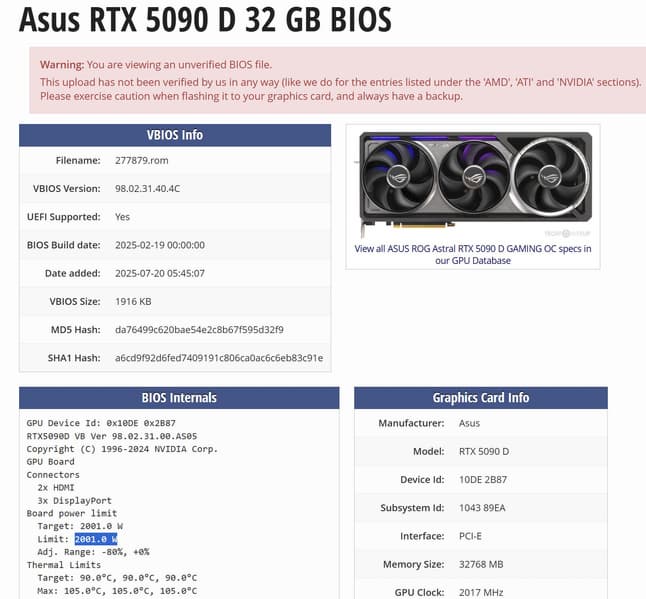Image resolution: width=646 pixels, height=599 pixels.
Task: Open the ASUS ROG Astral GPU Database link
Action: 472,254
